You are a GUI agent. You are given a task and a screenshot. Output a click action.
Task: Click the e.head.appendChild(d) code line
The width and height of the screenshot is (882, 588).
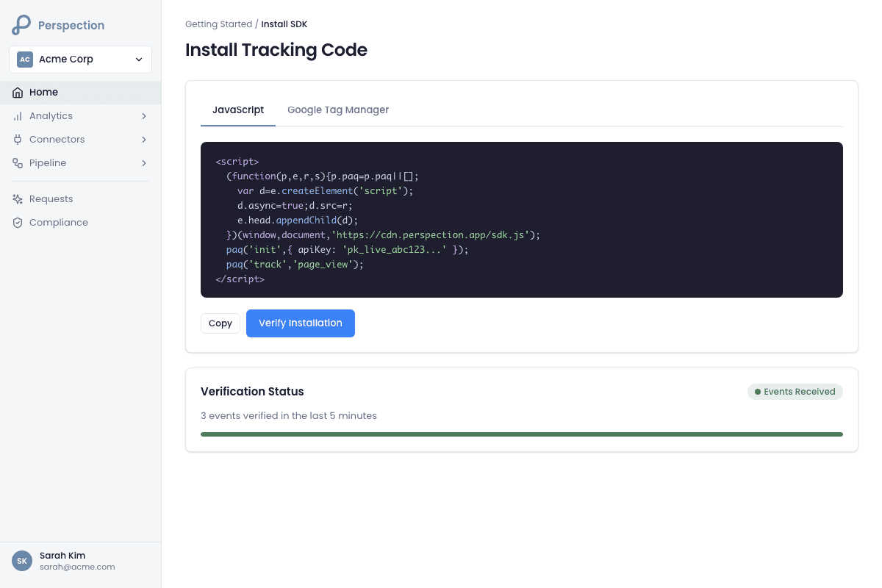pos(298,220)
